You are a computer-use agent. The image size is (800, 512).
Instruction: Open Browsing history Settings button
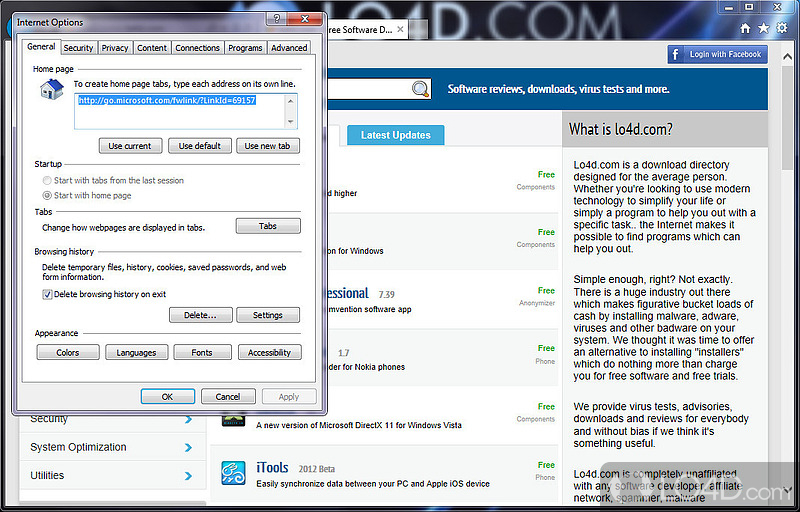coord(268,315)
